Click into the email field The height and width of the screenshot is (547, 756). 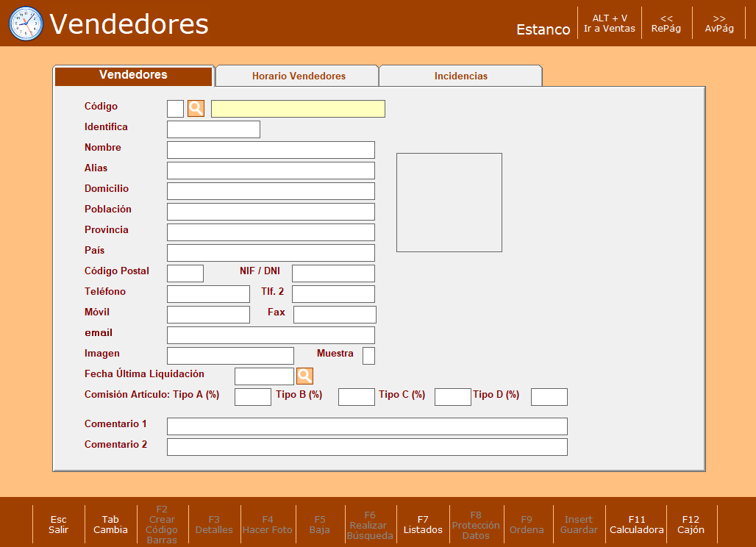pyautogui.click(x=271, y=335)
